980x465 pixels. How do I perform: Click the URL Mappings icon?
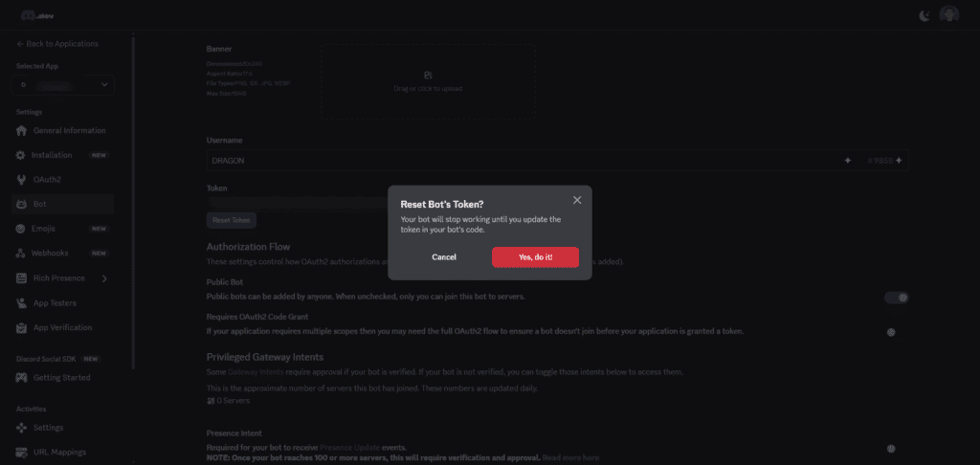coord(21,452)
